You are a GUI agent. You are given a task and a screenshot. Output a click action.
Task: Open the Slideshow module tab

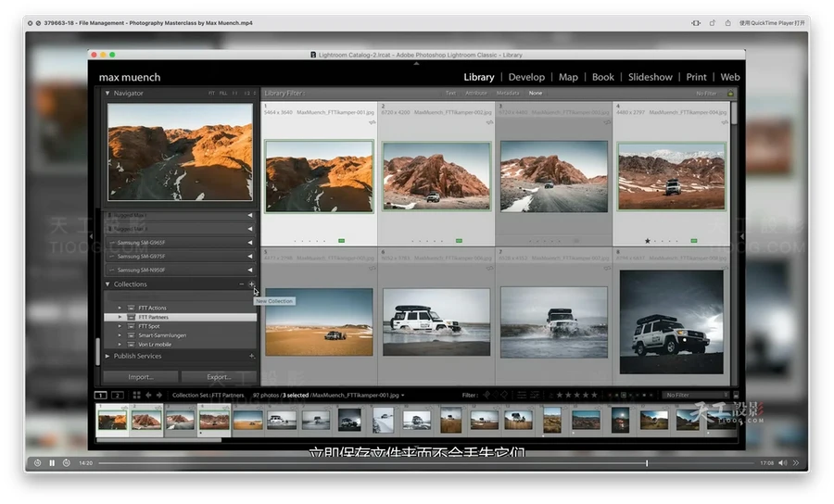click(x=651, y=77)
